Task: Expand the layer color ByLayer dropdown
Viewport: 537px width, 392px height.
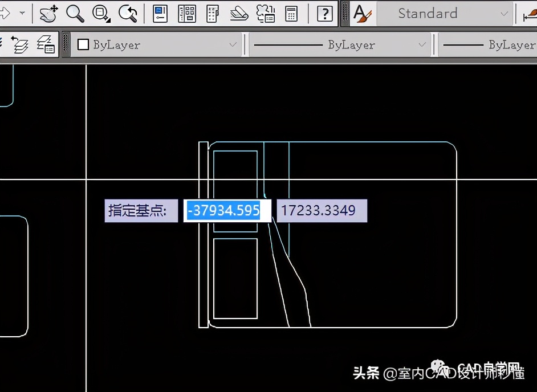Action: (233, 44)
